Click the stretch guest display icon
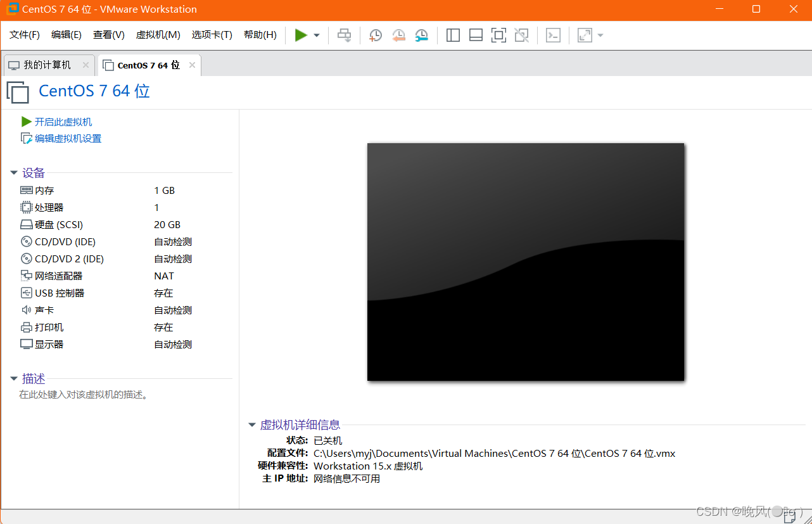This screenshot has height=524, width=812. point(585,35)
